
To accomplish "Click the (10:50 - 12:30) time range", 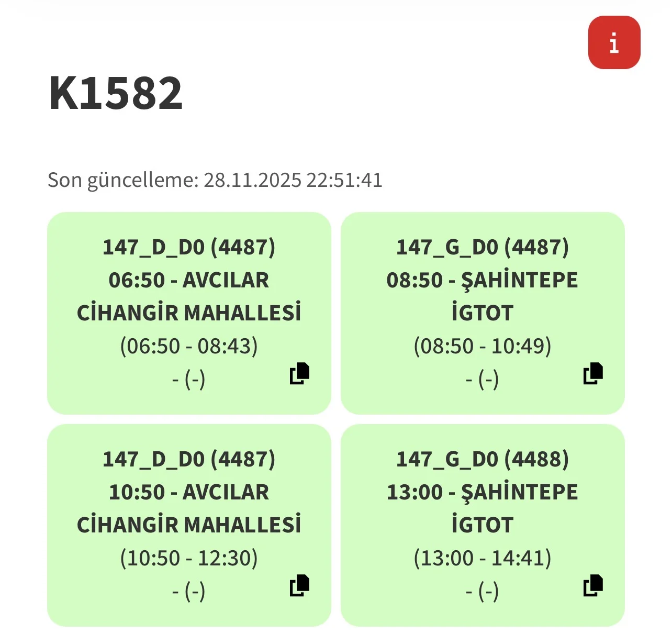I will (189, 558).
